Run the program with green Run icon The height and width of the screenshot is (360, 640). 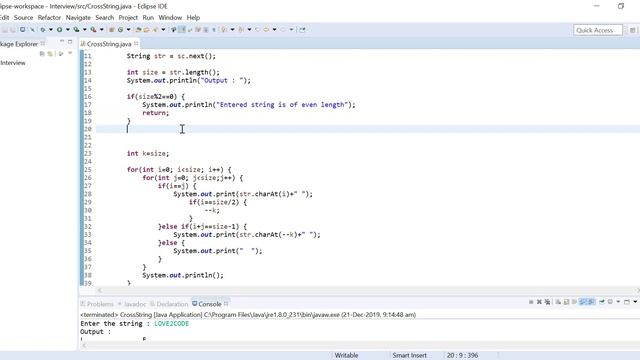[59, 30]
